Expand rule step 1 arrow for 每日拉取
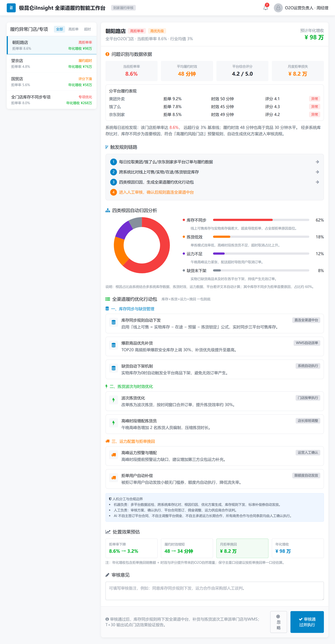Image resolution: width=335 pixels, height=644 pixels. click(317, 162)
